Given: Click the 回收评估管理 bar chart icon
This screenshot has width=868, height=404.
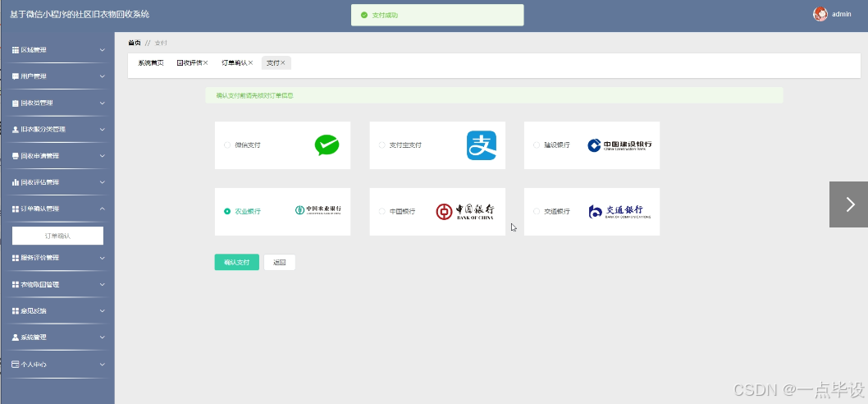Looking at the screenshot, I should click(16, 182).
